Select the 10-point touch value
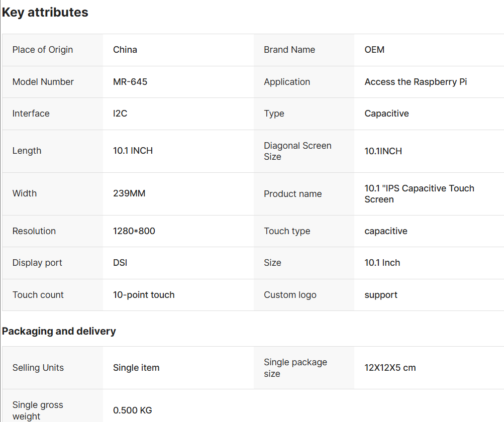 point(144,295)
